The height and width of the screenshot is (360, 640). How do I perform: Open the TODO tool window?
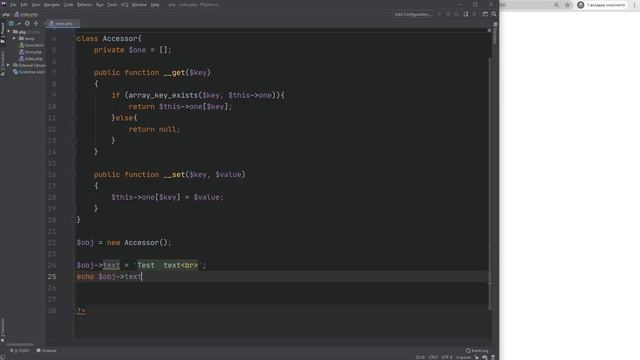pyautogui.click(x=20, y=351)
